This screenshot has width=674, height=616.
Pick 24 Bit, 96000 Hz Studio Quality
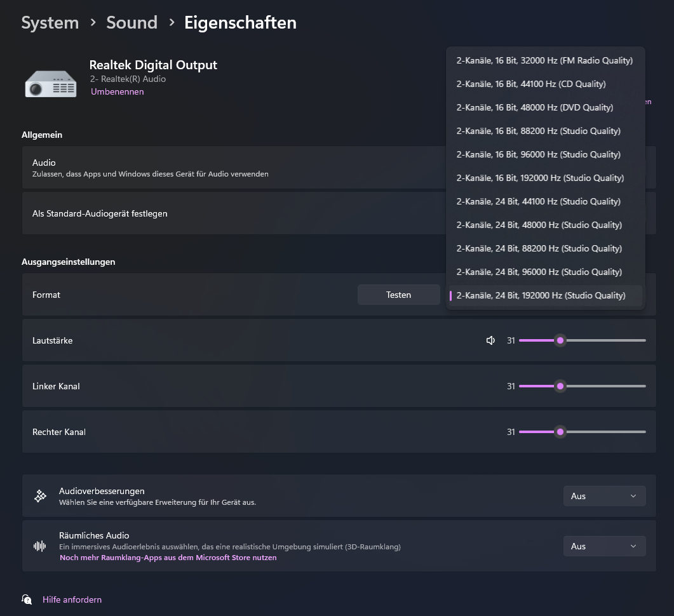point(539,272)
